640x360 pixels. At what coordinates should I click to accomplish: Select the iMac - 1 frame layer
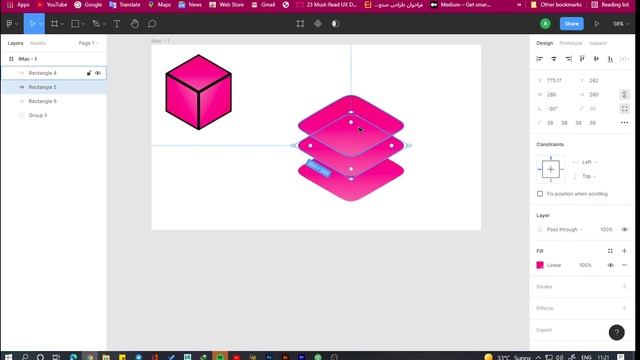pyautogui.click(x=54, y=59)
